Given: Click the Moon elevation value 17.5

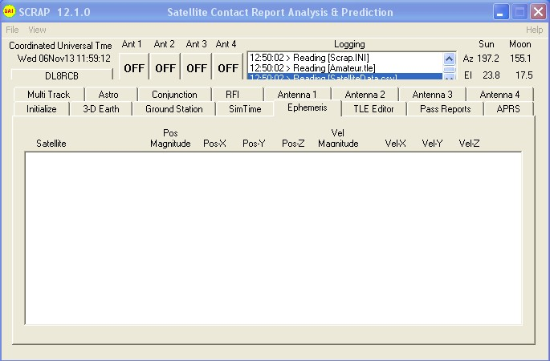Looking at the screenshot, I should pyautogui.click(x=524, y=75).
